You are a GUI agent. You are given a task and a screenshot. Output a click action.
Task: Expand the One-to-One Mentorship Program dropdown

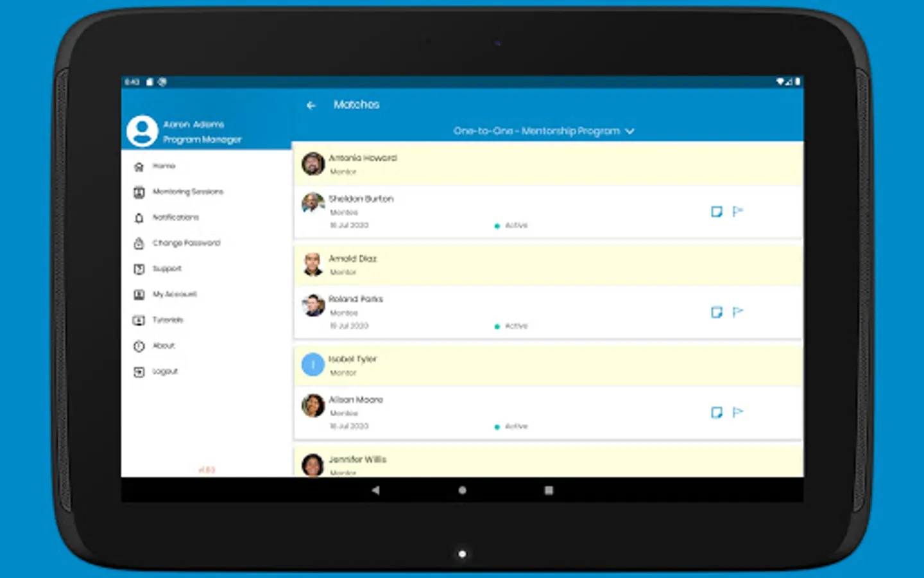544,130
